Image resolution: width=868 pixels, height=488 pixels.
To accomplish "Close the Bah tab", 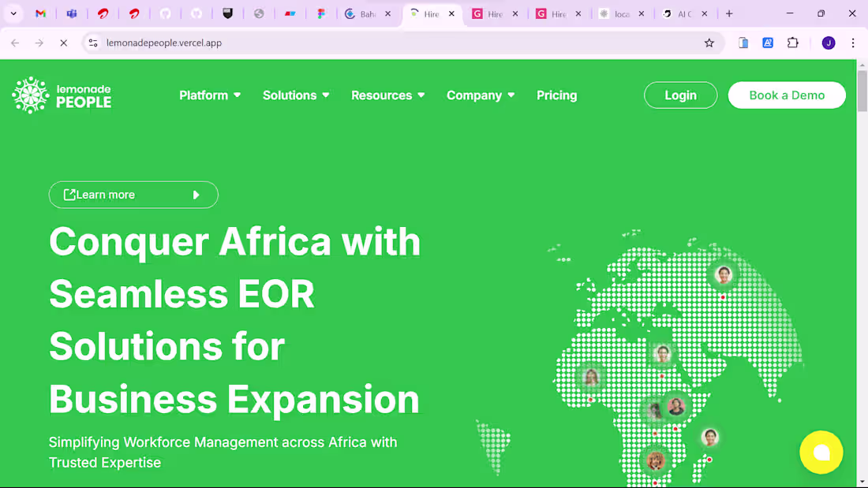I will (x=388, y=14).
